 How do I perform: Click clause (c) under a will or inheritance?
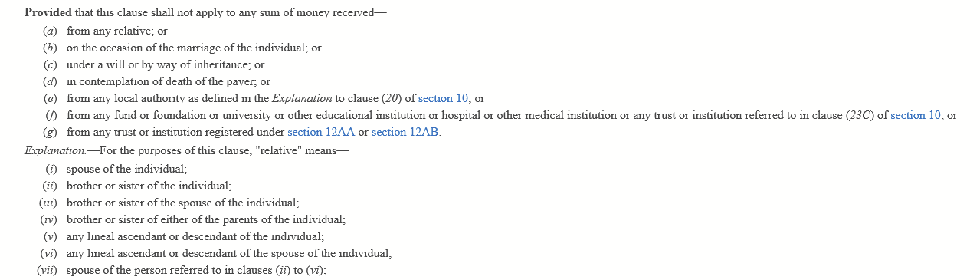(x=166, y=64)
